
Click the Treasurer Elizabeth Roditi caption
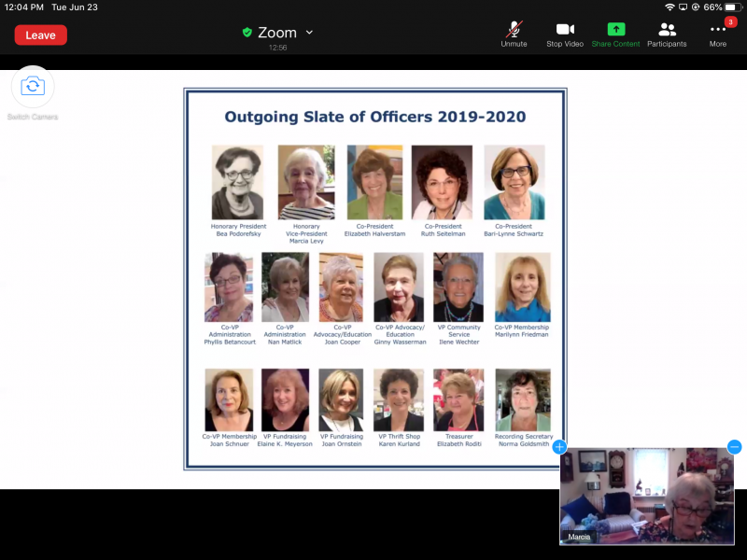click(x=459, y=440)
